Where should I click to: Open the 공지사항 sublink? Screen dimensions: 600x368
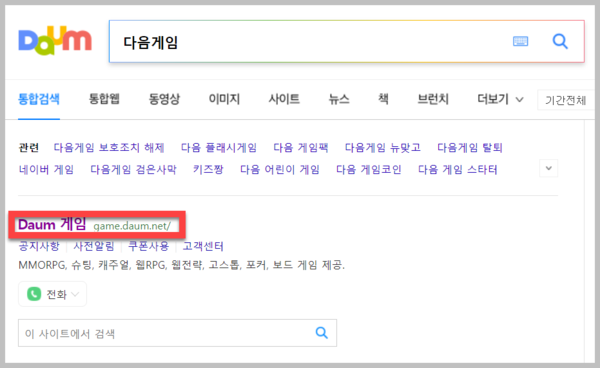tap(39, 246)
